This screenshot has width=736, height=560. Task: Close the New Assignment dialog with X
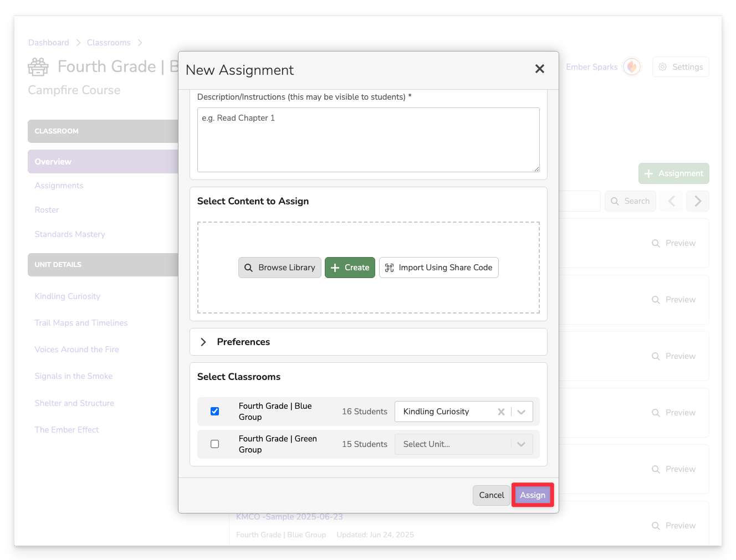[539, 69]
